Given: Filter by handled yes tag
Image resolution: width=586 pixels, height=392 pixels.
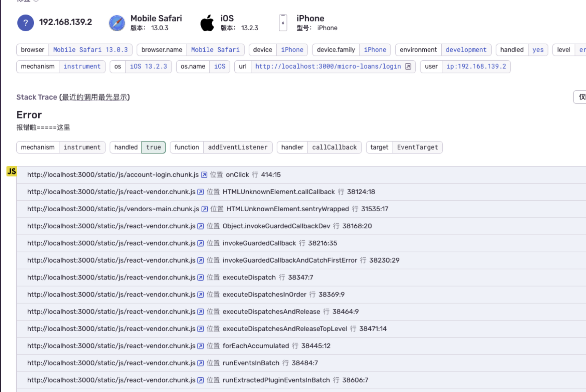Looking at the screenshot, I should coord(538,50).
